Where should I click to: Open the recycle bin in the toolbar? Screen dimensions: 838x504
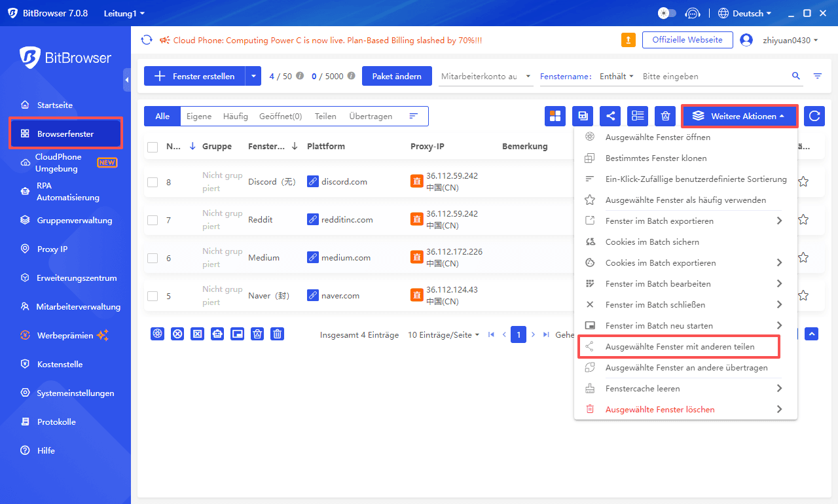coord(665,115)
